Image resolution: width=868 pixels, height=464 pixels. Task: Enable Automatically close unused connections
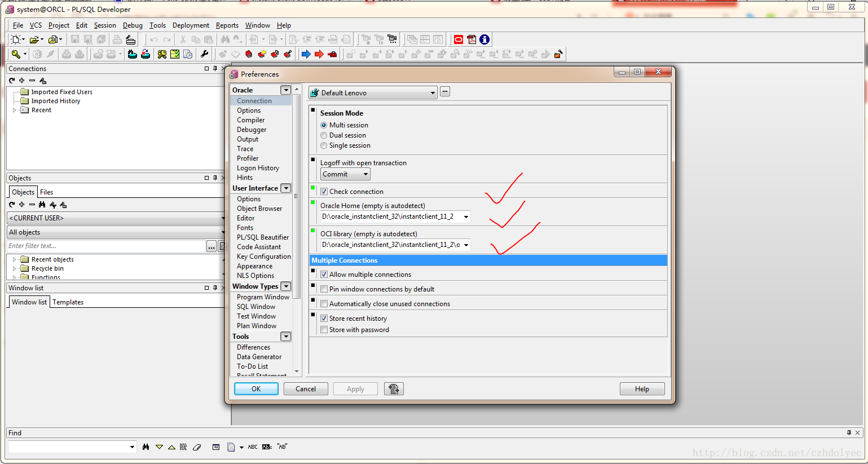coord(324,304)
